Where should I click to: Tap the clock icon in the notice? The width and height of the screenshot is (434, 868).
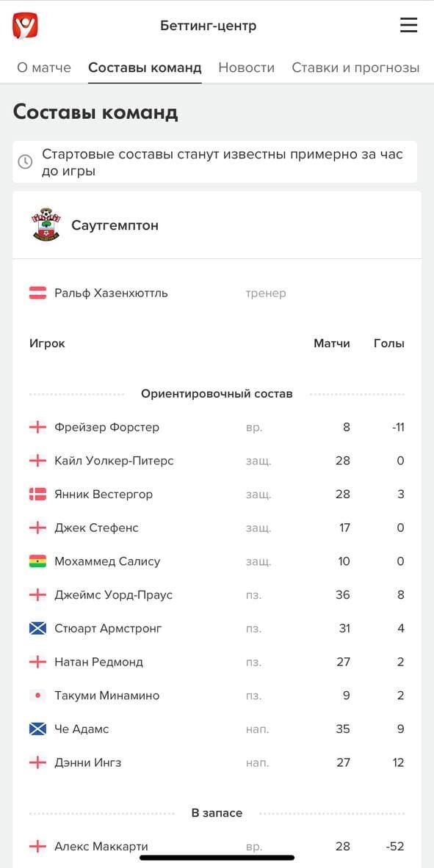(25, 161)
